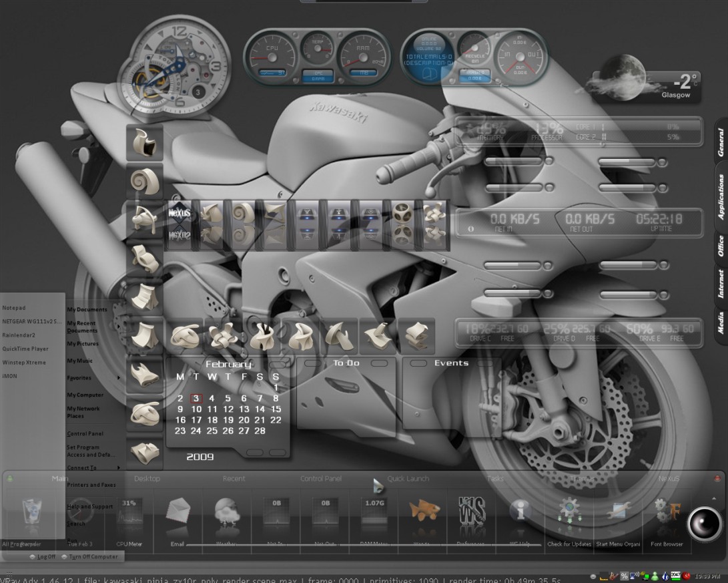Open the Net Out meter icon

click(326, 512)
